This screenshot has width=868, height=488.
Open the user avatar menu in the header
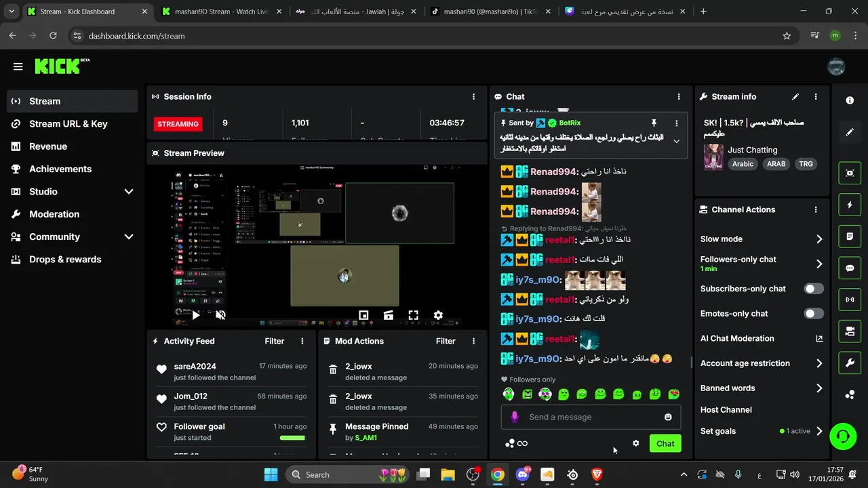836,66
